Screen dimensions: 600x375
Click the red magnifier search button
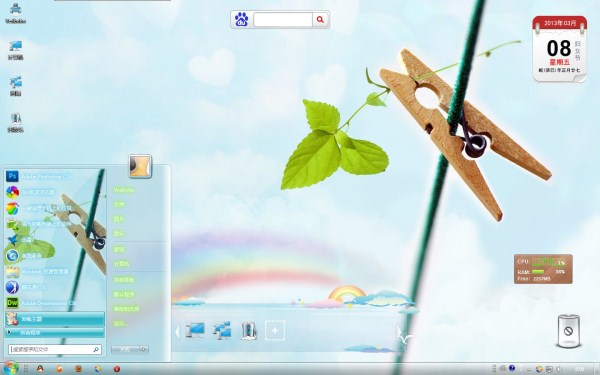(x=320, y=19)
